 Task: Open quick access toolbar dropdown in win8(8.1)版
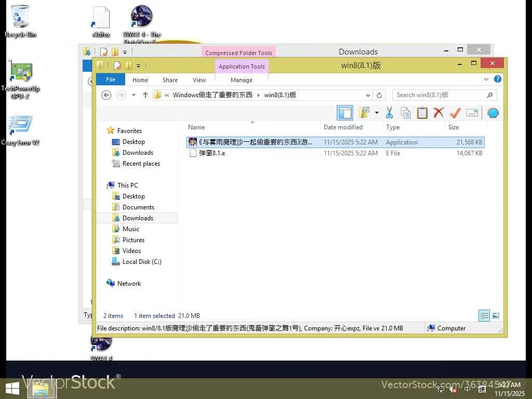[138, 65]
